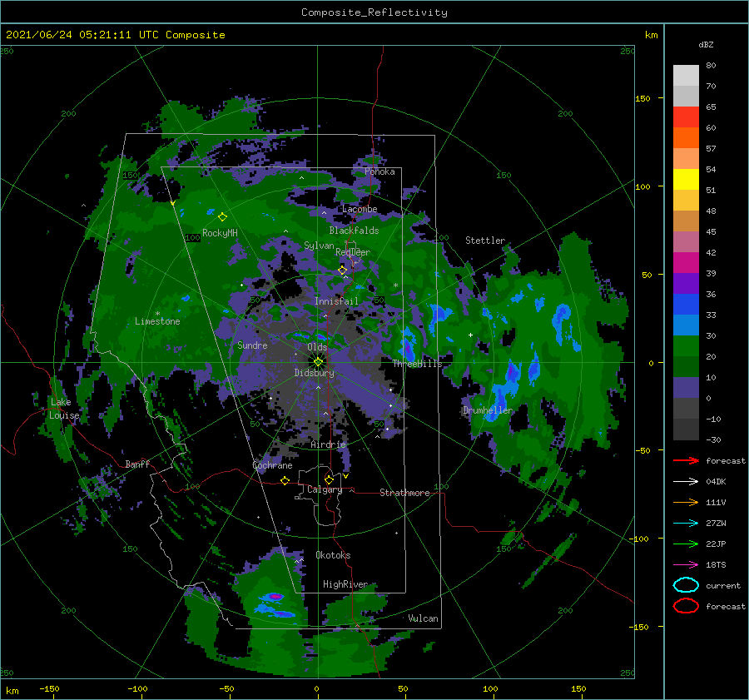Click the Olds city label

click(x=317, y=347)
